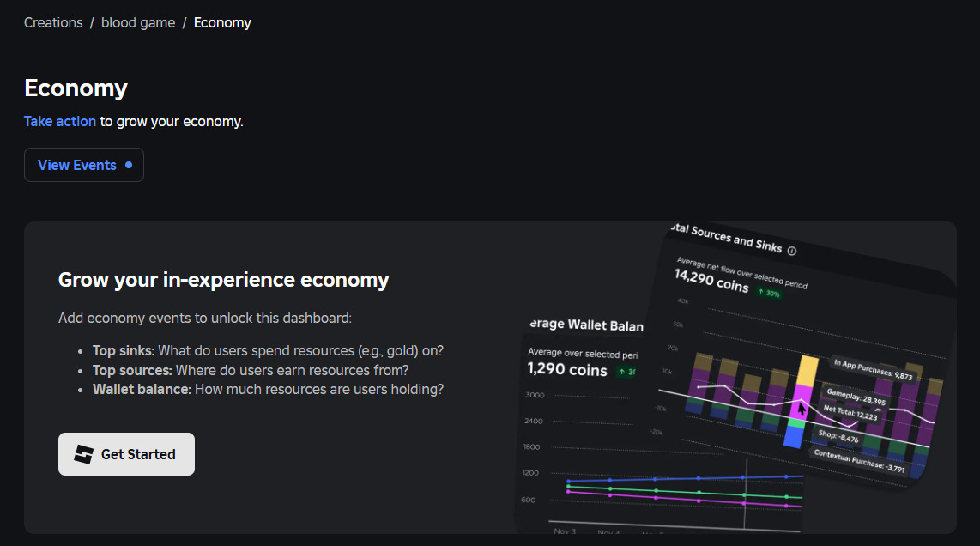The height and width of the screenshot is (546, 980).
Task: Click the Contextual Purchase tooltip label
Action: tap(859, 461)
